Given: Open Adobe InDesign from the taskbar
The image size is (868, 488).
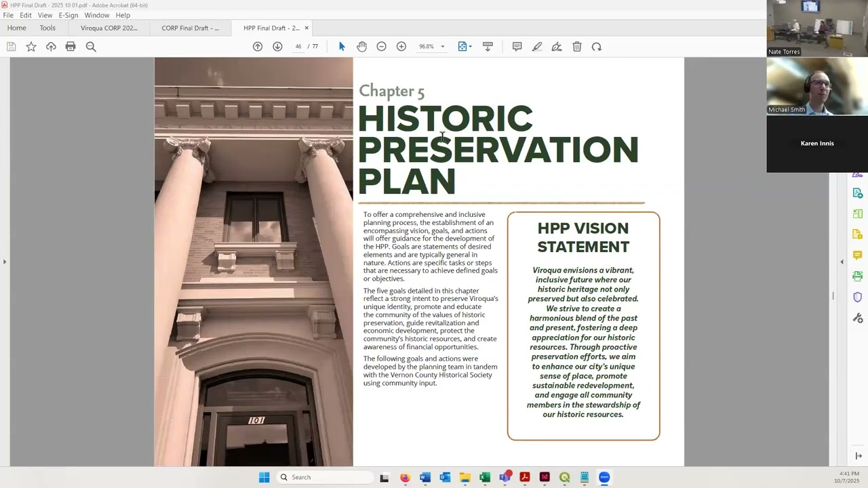Looking at the screenshot, I should [545, 477].
